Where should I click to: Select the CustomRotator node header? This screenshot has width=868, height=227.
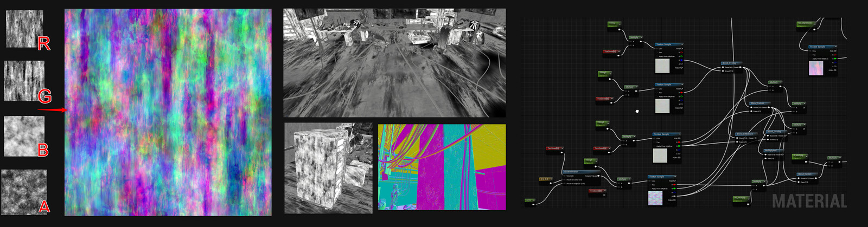[582, 172]
